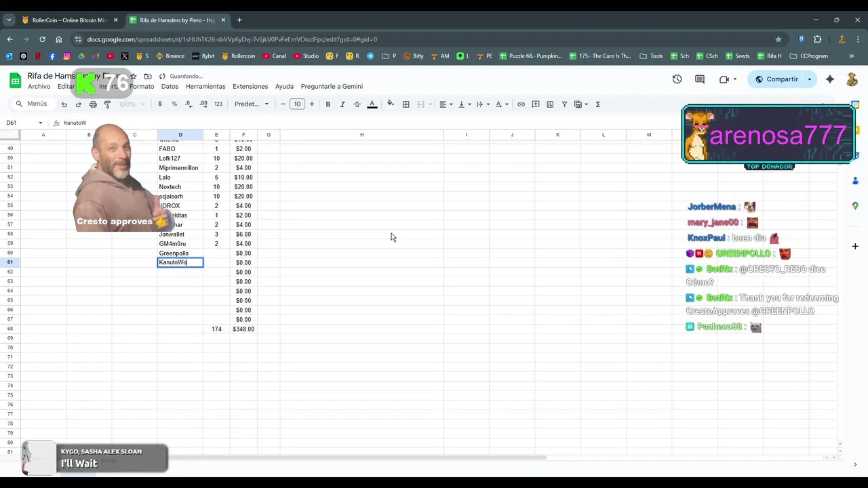
Task: Click the Undo arrow in toolbar
Action: pos(64,104)
